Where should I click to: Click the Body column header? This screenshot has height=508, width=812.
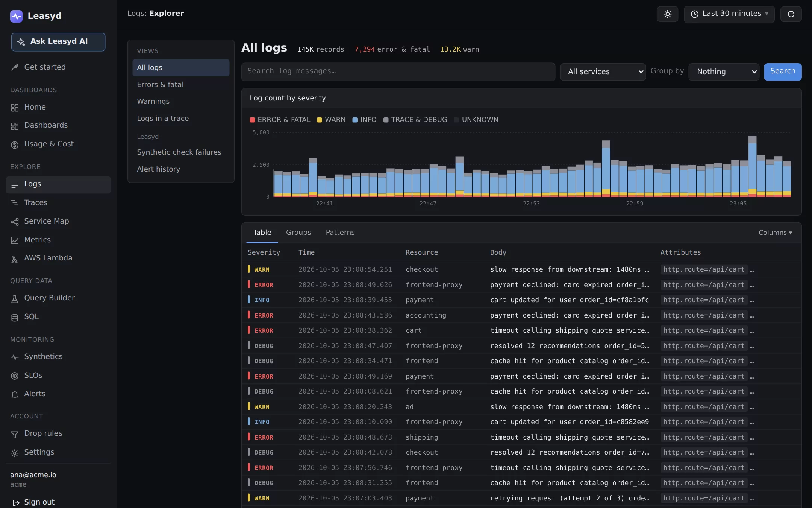[498, 252]
